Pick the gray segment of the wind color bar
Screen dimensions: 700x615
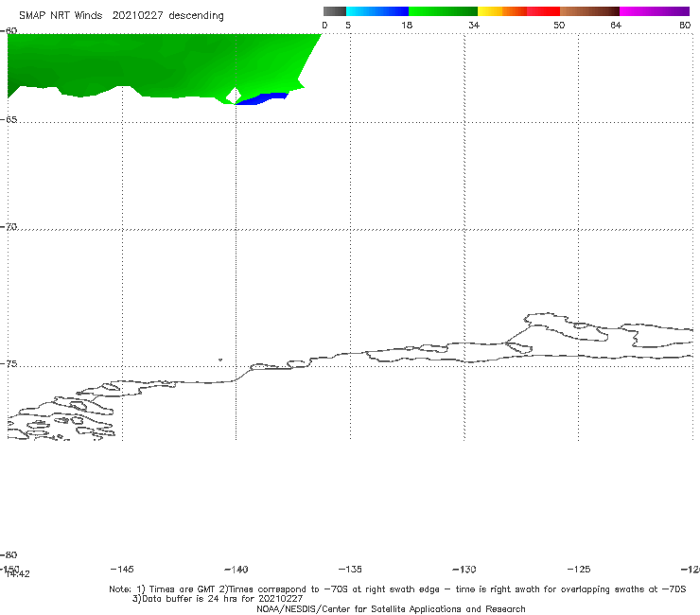[x=335, y=11]
